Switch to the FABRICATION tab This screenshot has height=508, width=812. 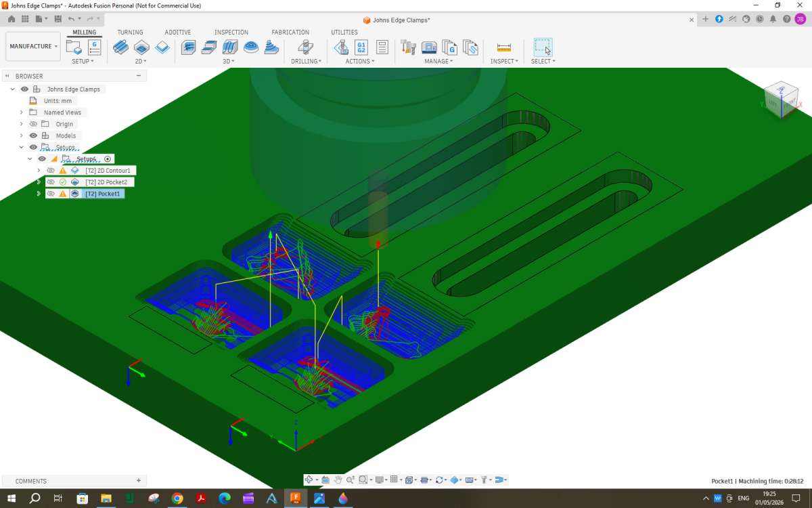tap(290, 32)
